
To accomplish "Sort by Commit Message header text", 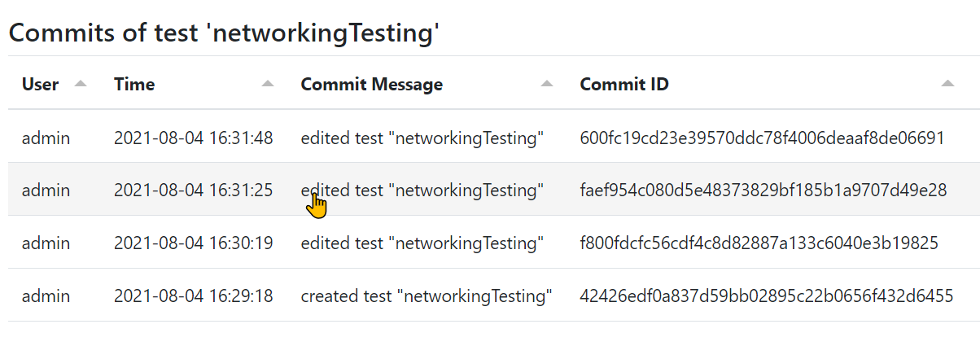I will (x=372, y=84).
